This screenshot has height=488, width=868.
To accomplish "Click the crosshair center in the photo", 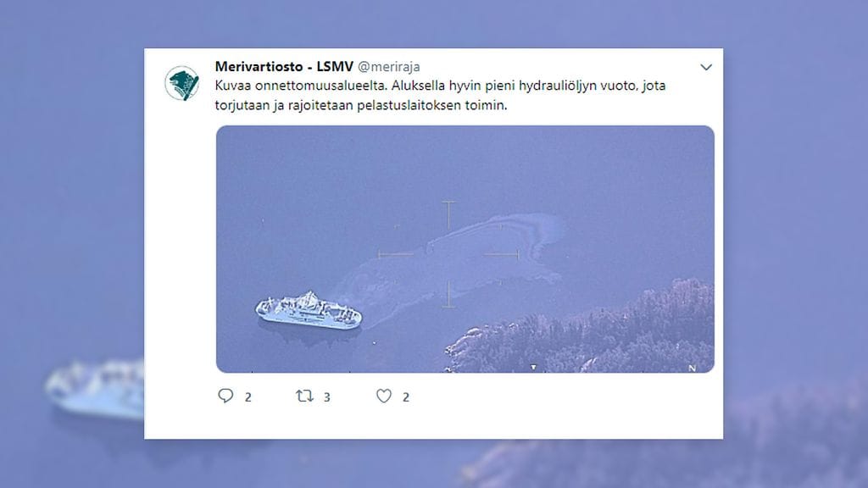I will pos(448,254).
